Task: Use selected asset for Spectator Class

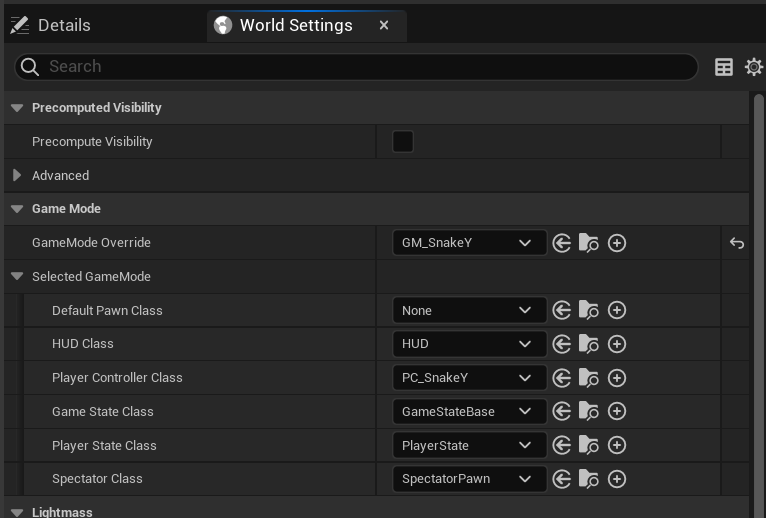Action: [x=562, y=479]
